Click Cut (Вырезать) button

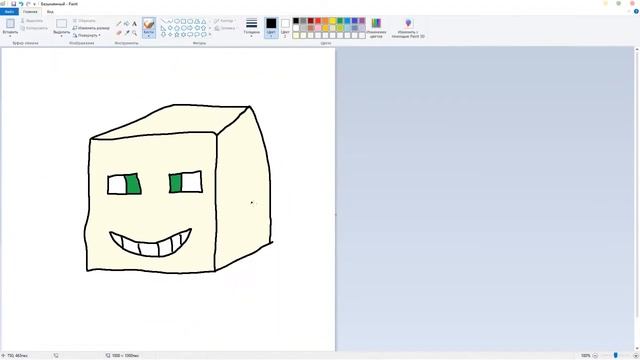pyautogui.click(x=32, y=20)
